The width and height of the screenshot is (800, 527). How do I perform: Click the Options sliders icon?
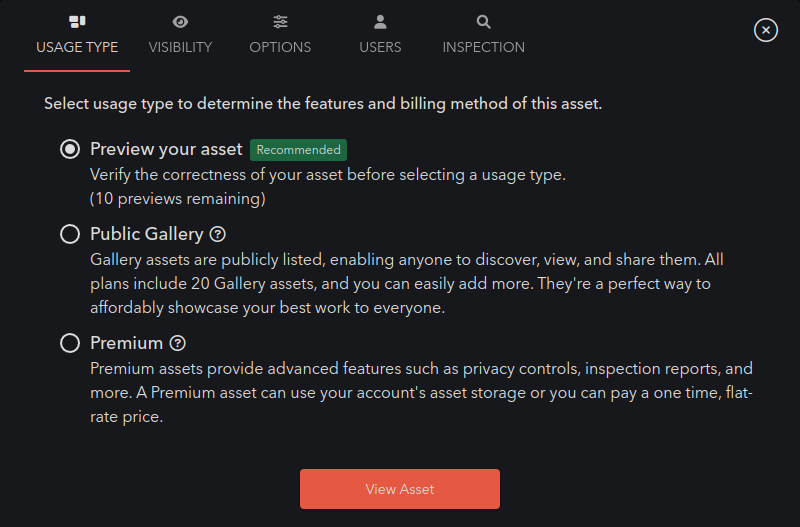280,21
